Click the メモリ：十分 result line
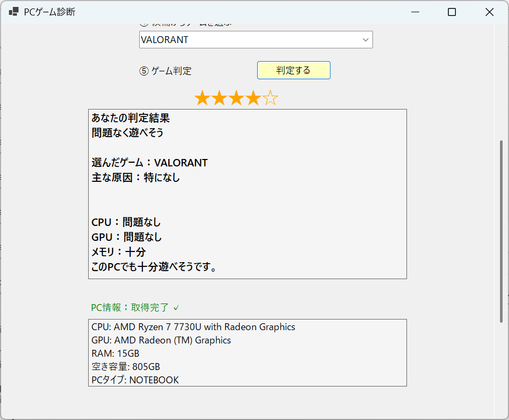The height and width of the screenshot is (420, 509). click(118, 252)
